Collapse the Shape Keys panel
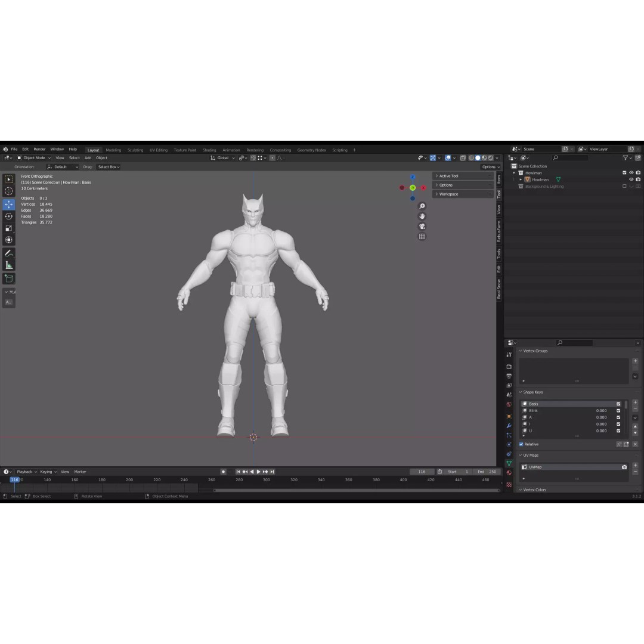 [x=532, y=392]
